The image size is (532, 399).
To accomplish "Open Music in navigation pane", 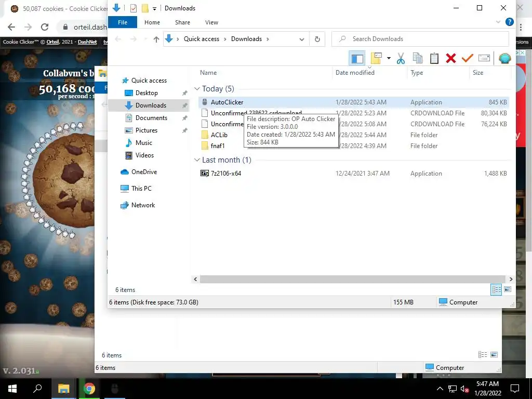I will point(143,143).
